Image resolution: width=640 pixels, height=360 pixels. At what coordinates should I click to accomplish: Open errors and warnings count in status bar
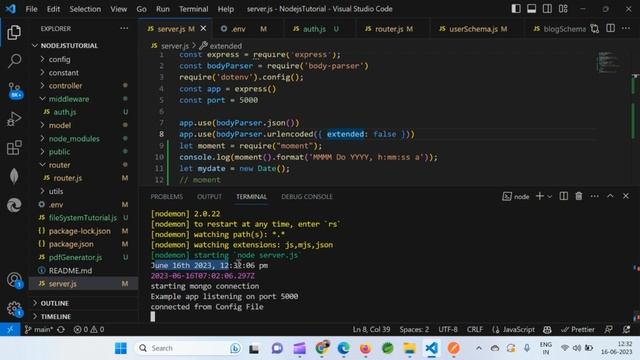click(x=89, y=329)
